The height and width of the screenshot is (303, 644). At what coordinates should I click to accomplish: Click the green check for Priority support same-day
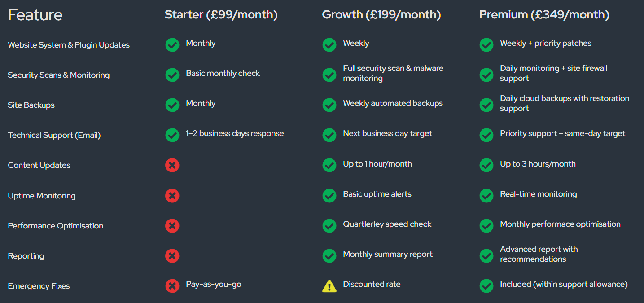point(486,135)
